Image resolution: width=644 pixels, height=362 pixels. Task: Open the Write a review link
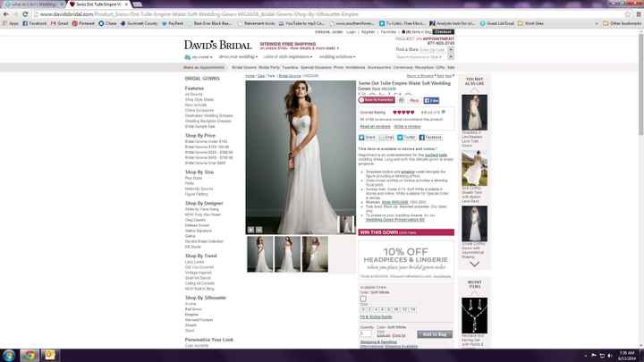pyautogui.click(x=407, y=126)
